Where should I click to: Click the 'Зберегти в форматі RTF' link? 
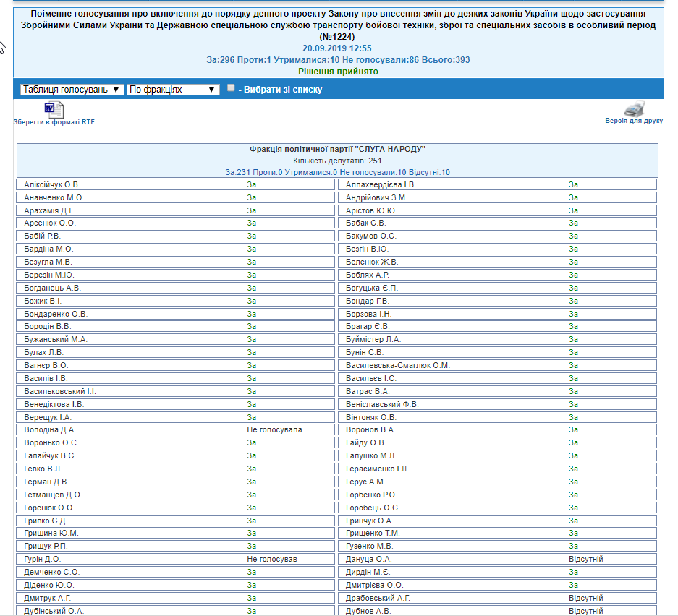(54, 122)
